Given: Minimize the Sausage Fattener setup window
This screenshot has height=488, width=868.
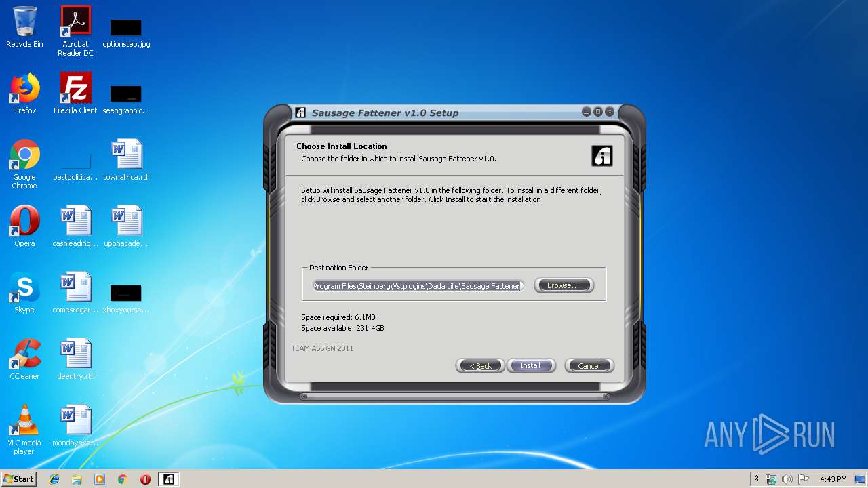Looking at the screenshot, I should [587, 112].
